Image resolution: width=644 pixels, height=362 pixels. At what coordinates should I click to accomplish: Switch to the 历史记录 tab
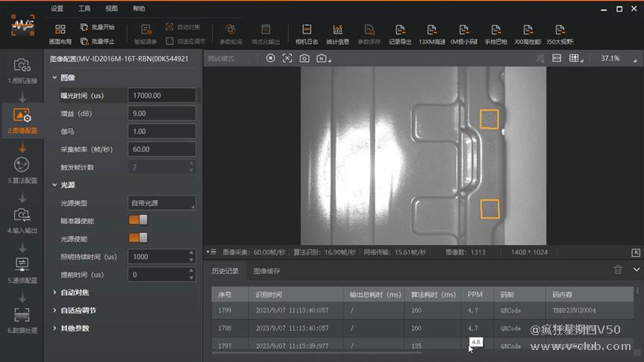(x=225, y=271)
